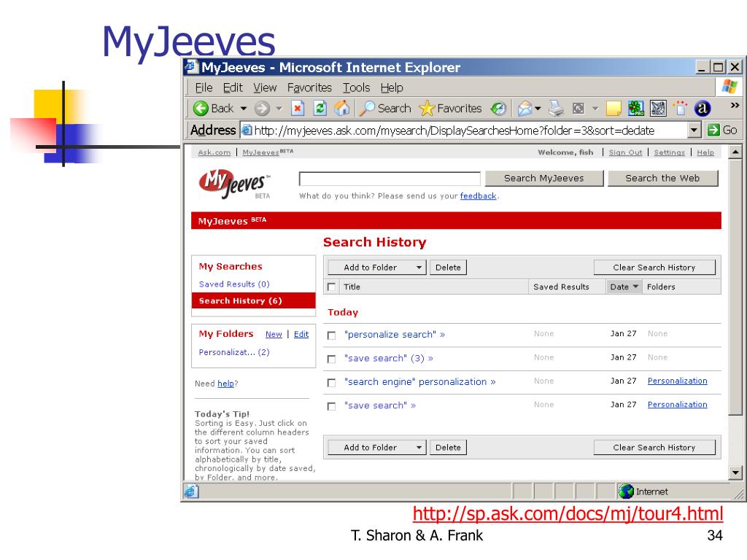This screenshot has width=747, height=560.
Task: Check the "save search" (3) row checkbox
Action: 332,359
